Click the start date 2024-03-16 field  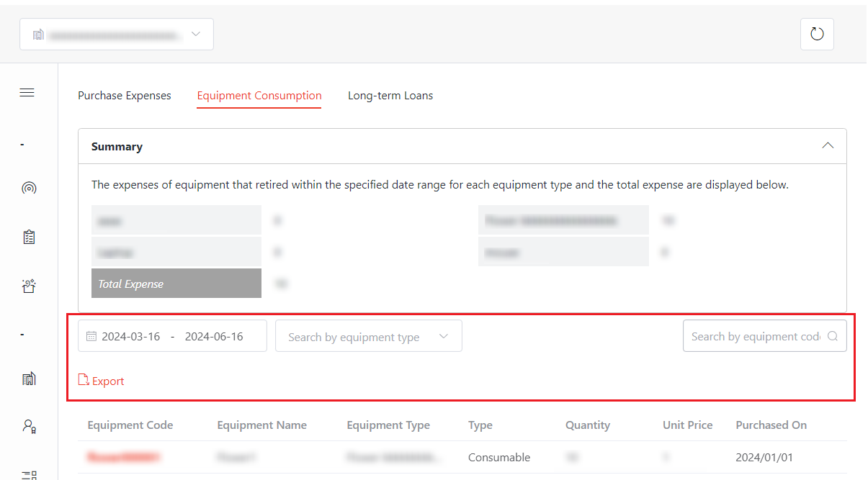[131, 336]
